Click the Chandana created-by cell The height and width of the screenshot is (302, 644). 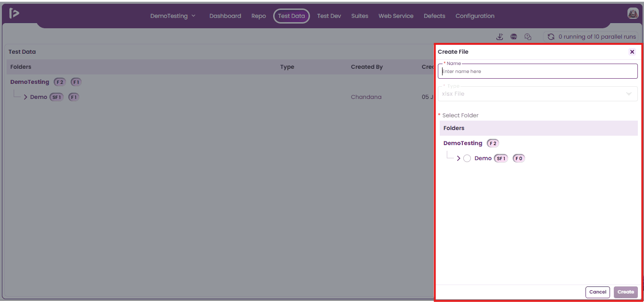(366, 97)
